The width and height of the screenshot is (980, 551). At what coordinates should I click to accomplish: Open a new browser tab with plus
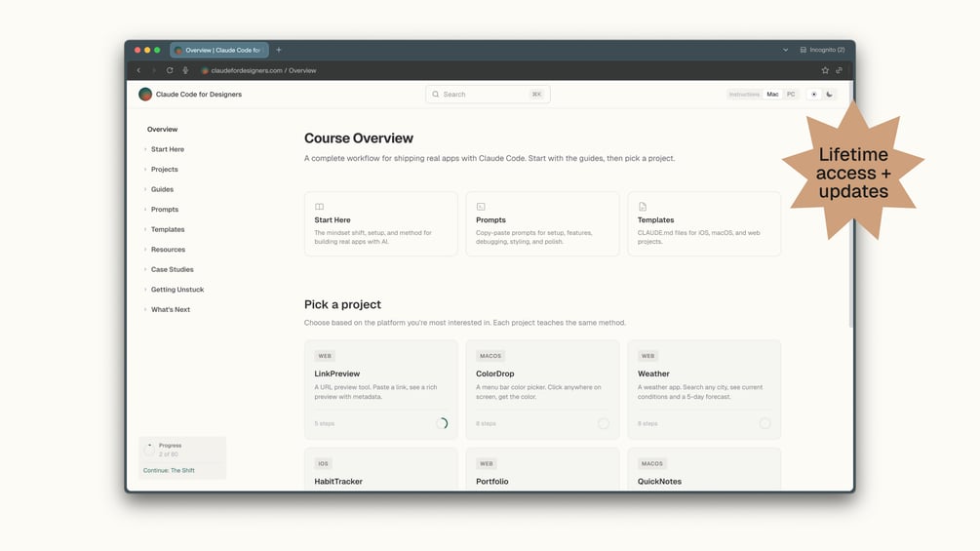click(279, 50)
